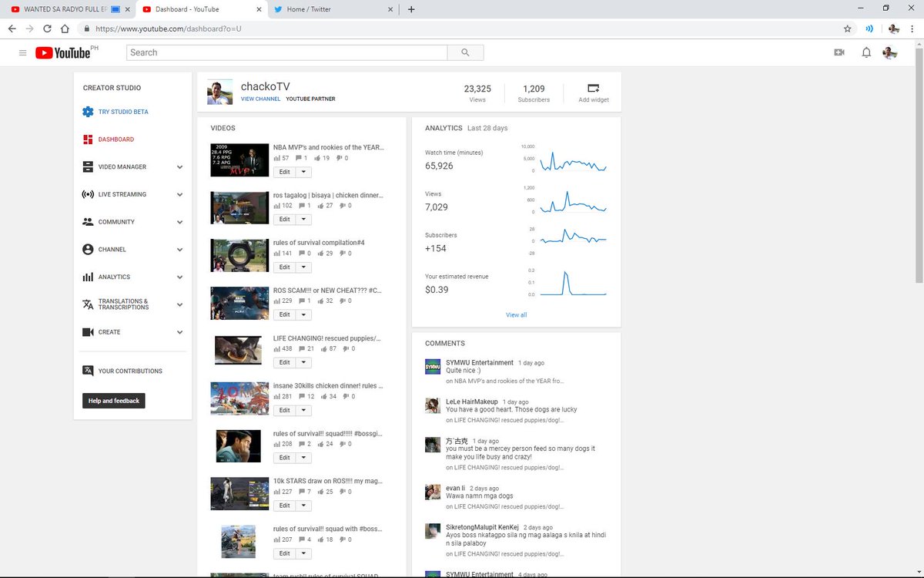This screenshot has width=924, height=578.
Task: Expand the Video Manager section
Action: pos(179,167)
